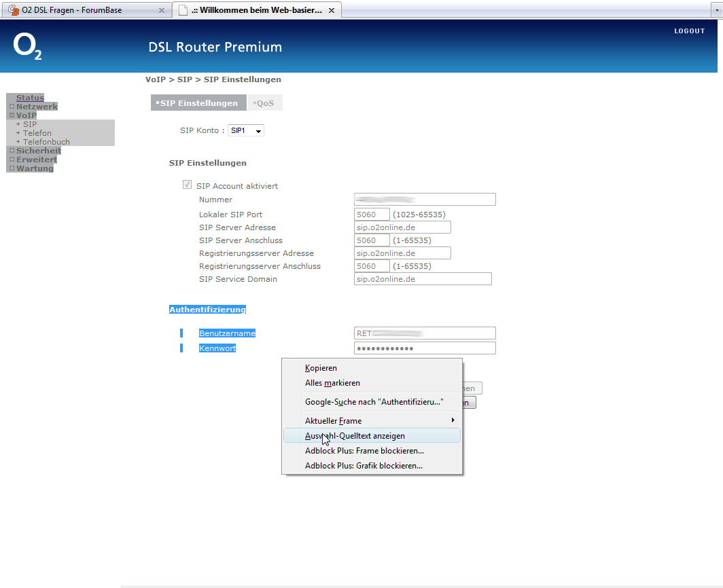Choose Auswahl-Quelltext anzeigen
This screenshot has width=723, height=588.
[372, 435]
